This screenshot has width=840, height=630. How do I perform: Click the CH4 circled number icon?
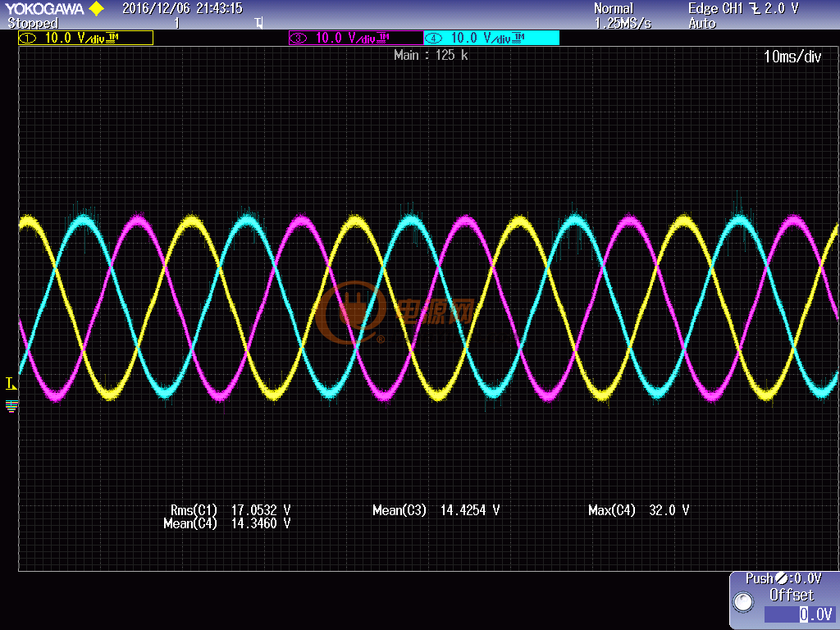434,38
